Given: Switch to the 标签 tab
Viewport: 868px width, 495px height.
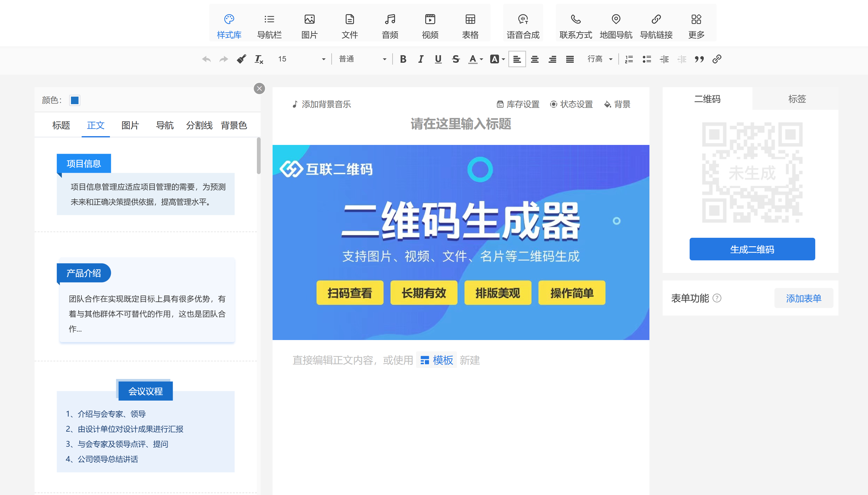Looking at the screenshot, I should point(796,99).
